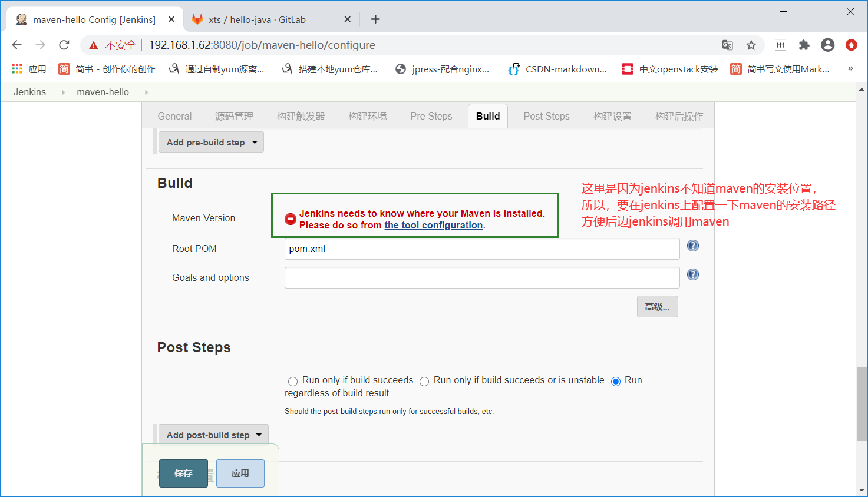Screen dimensions: 868x497
Task: Open the 搭建本地yum仓库 bookmark
Action: [x=329, y=69]
